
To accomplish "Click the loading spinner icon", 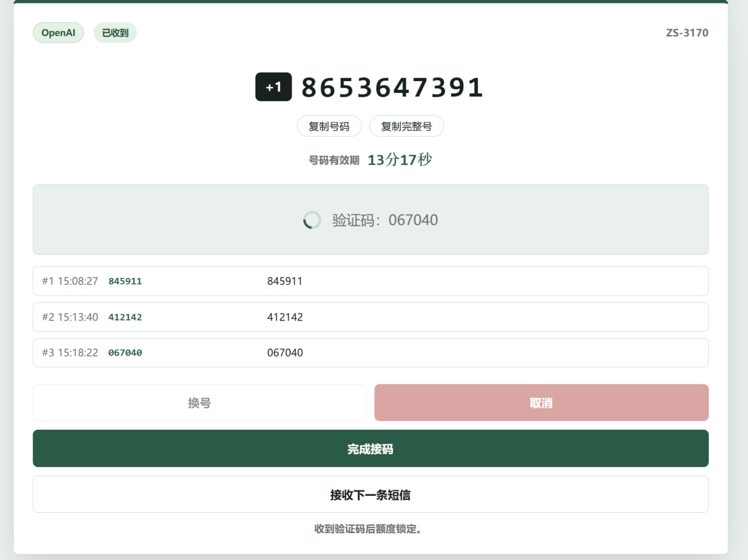I will coord(312,220).
